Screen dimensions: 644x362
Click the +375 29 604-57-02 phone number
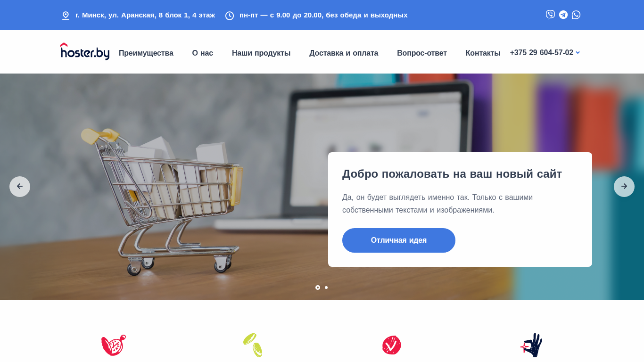(542, 53)
